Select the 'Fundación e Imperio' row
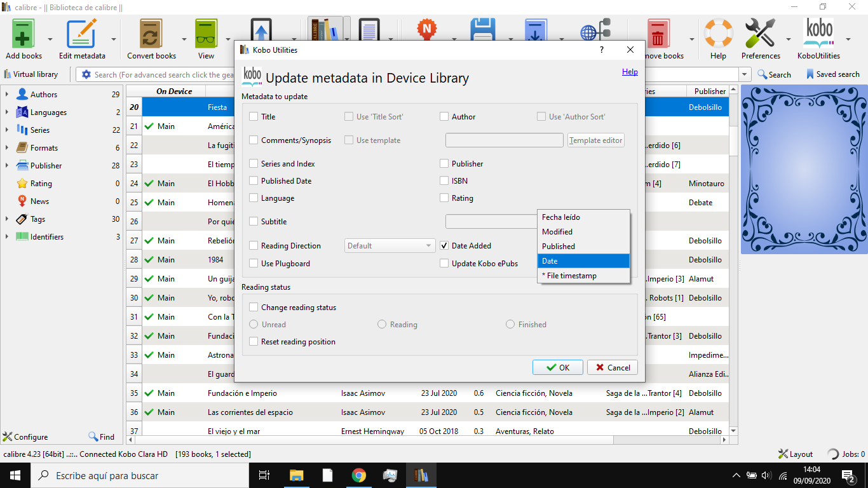Viewport: 868px width, 488px height. [x=427, y=393]
